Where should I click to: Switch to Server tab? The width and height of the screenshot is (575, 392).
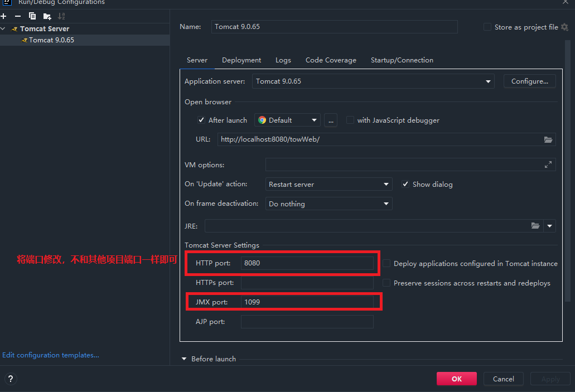[197, 60]
